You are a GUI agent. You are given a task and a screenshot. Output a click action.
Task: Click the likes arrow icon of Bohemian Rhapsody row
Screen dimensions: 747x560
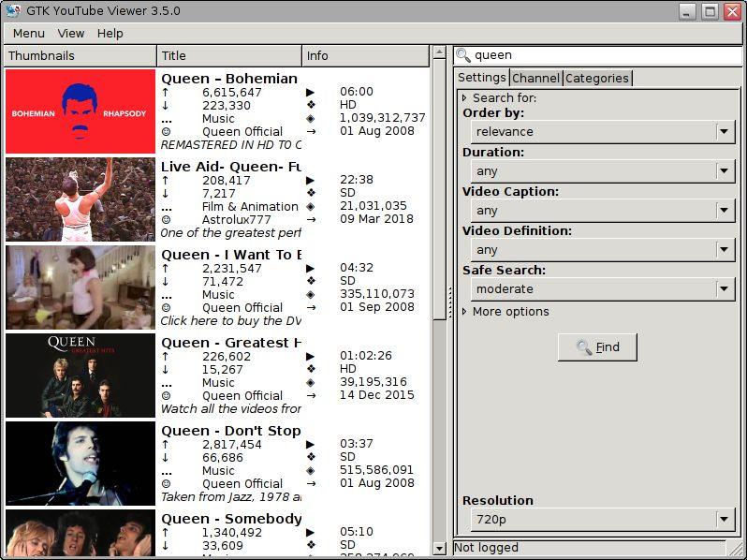click(x=166, y=92)
